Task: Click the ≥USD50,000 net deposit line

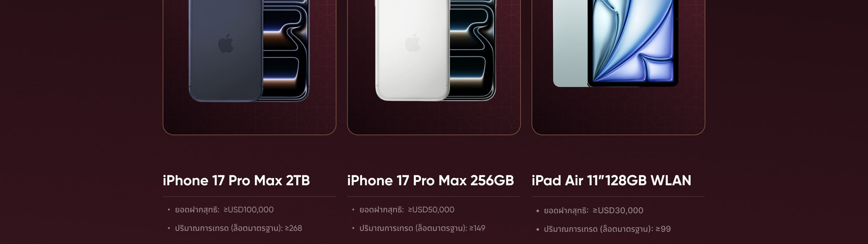Action: coord(407,210)
